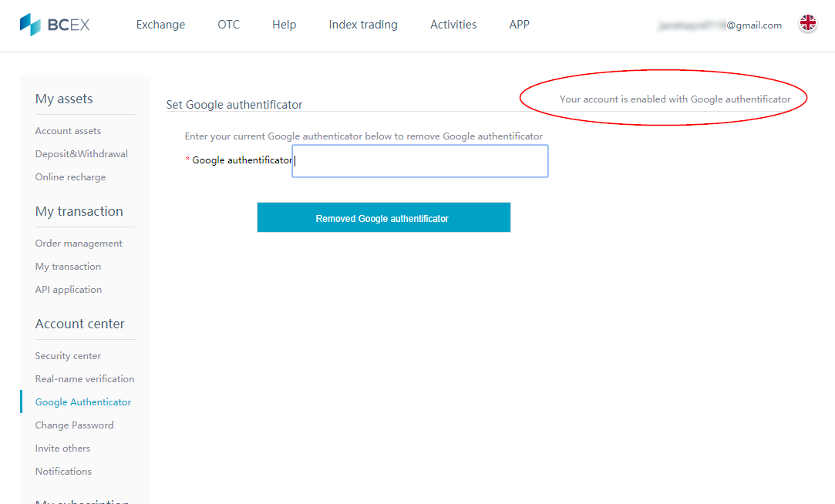Open Account assets in sidebar

pos(68,131)
